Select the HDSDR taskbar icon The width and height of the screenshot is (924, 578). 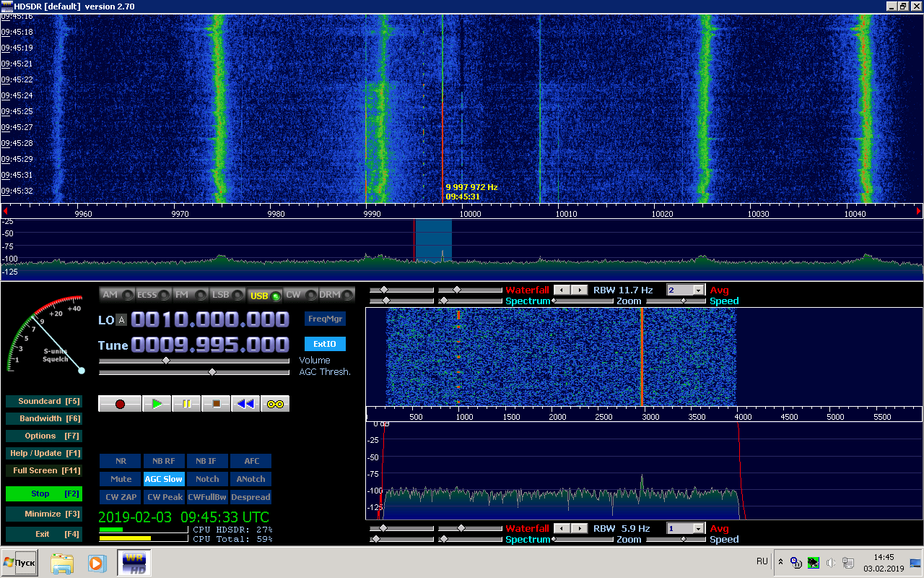point(134,563)
